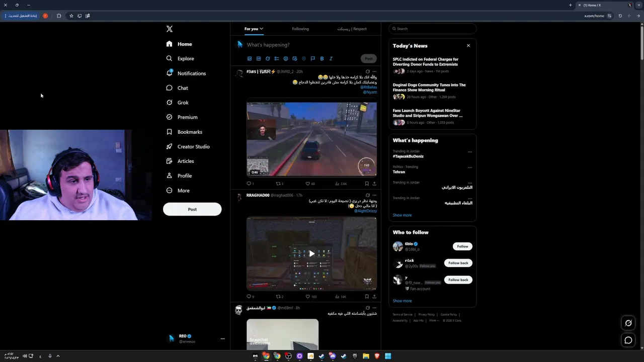The width and height of the screenshot is (644, 362).
Task: Open the @AightDrizzy mention link
Action: [365, 211]
